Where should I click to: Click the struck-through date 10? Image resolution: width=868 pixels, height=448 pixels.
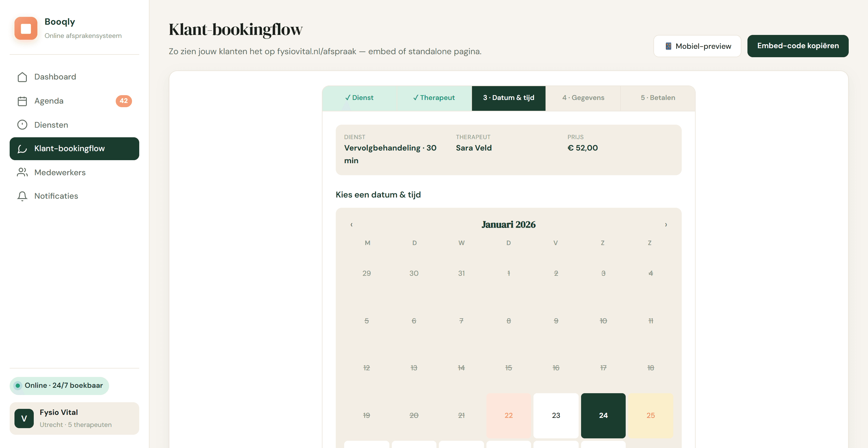pyautogui.click(x=603, y=321)
